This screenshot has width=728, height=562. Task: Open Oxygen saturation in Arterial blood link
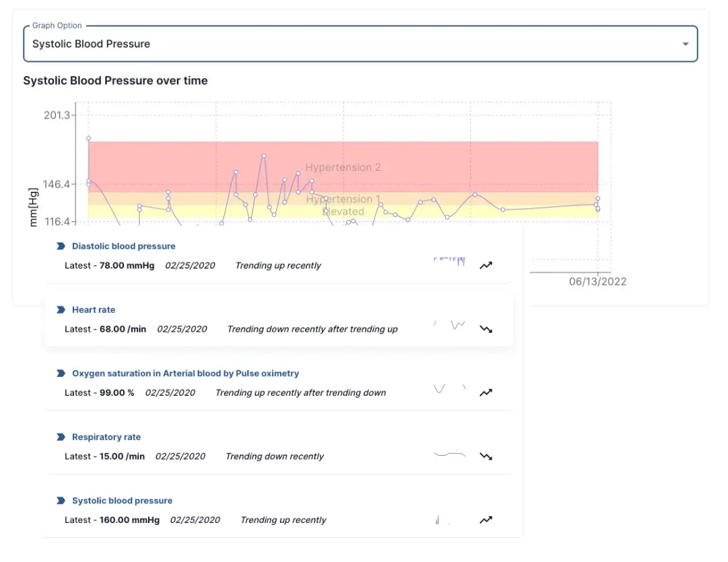[x=185, y=373]
